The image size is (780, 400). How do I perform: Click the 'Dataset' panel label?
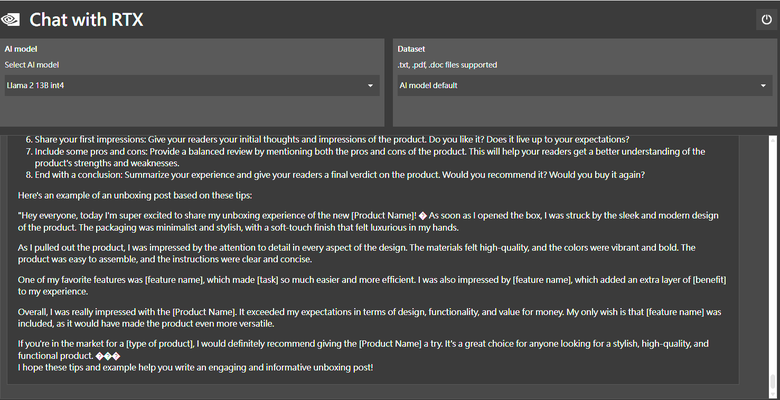coord(411,49)
